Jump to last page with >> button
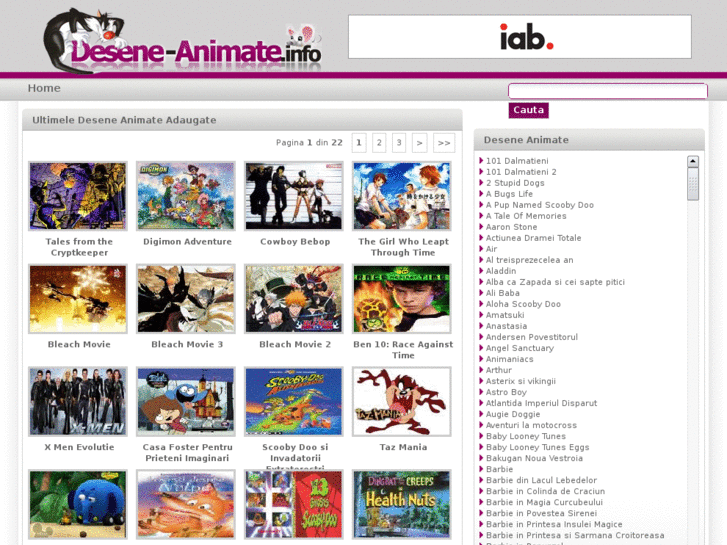727x545 pixels. click(444, 143)
